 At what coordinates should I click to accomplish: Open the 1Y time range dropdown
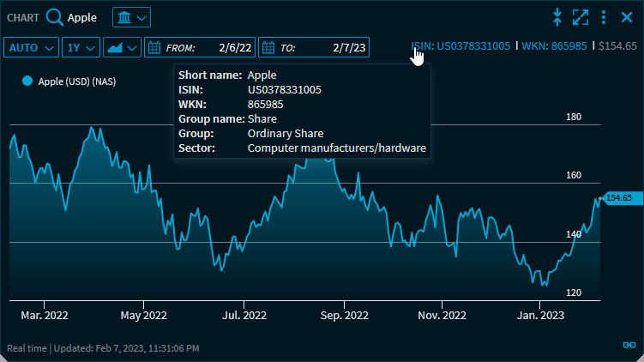point(81,47)
